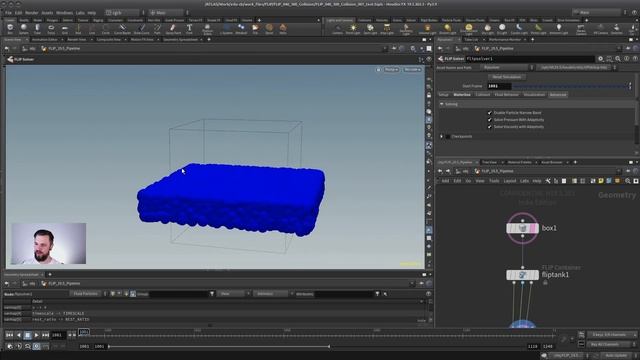This screenshot has width=640, height=360.
Task: Open the Render menu
Action: (x=31, y=13)
